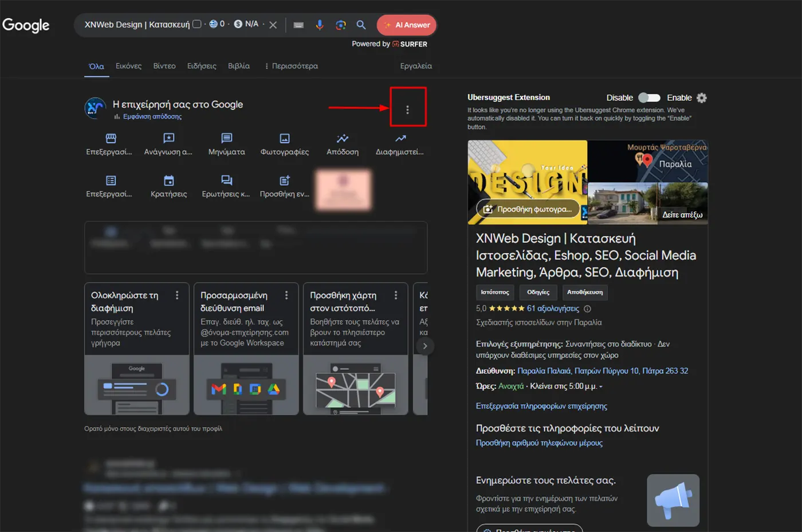The image size is (802, 532).
Task: Switch to the Βίντεο tab
Action: pos(164,66)
